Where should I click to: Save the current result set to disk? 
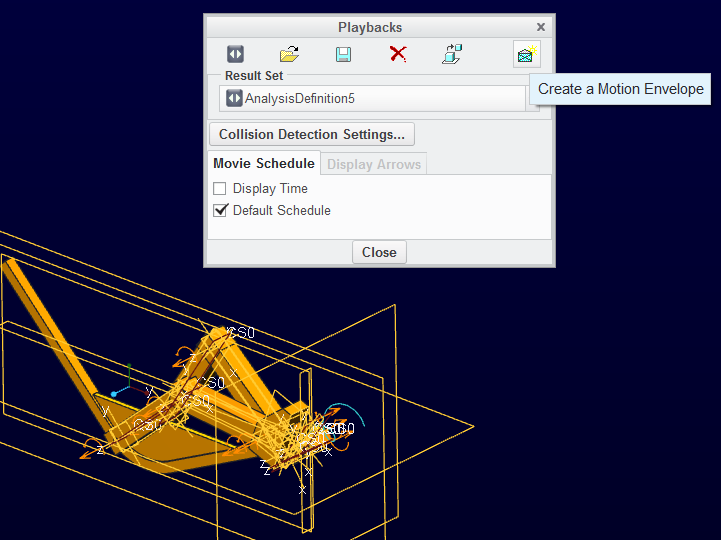[x=343, y=54]
